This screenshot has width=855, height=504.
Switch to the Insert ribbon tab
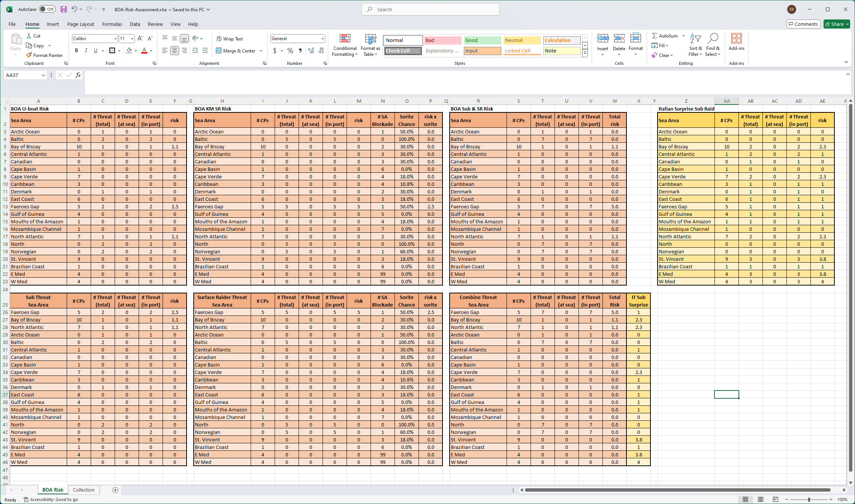pos(52,24)
